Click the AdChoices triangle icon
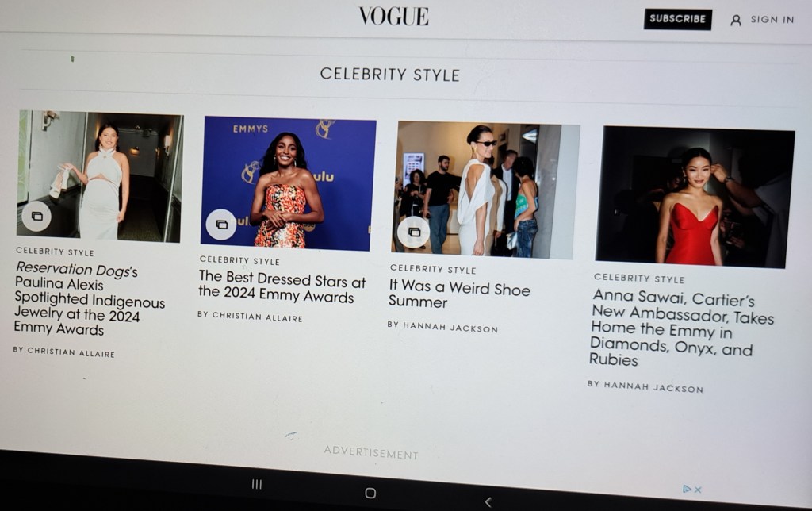The width and height of the screenshot is (812, 511). coord(687,488)
